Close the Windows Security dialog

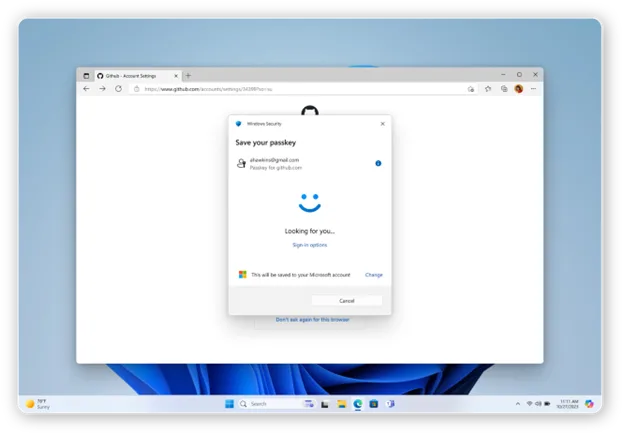382,124
